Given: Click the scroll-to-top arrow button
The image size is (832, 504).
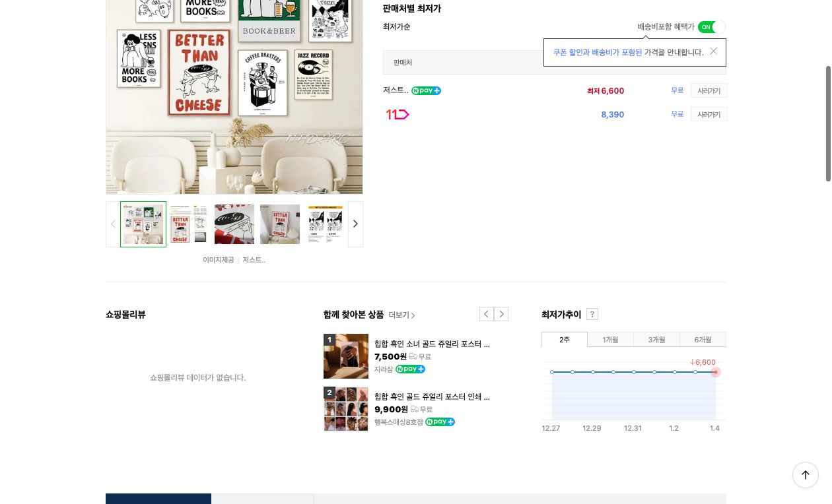Looking at the screenshot, I should click(x=806, y=475).
